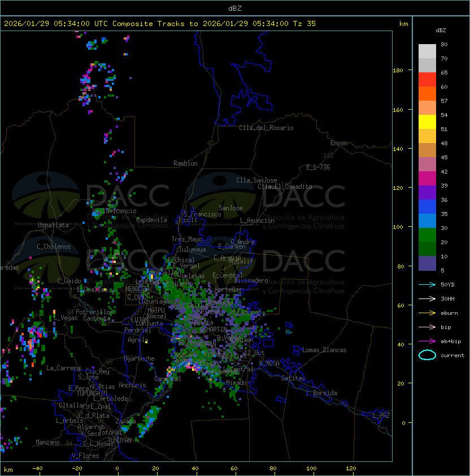
Task: Click the 'Cacheuta' map label
Action: pyautogui.click(x=97, y=318)
